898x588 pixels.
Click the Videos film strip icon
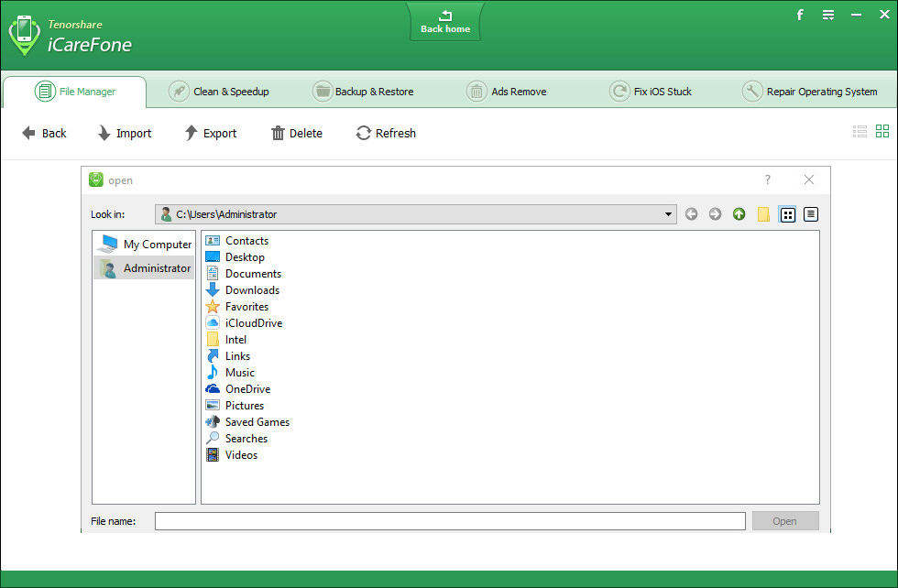[x=213, y=455]
